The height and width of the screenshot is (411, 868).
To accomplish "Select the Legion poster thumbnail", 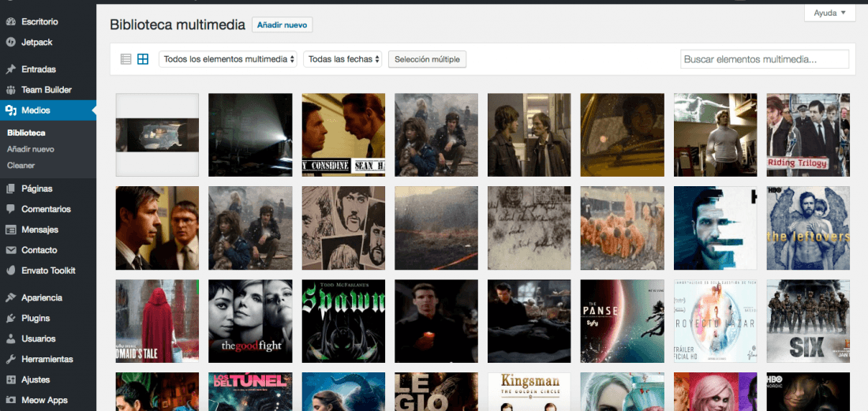I will (436, 391).
